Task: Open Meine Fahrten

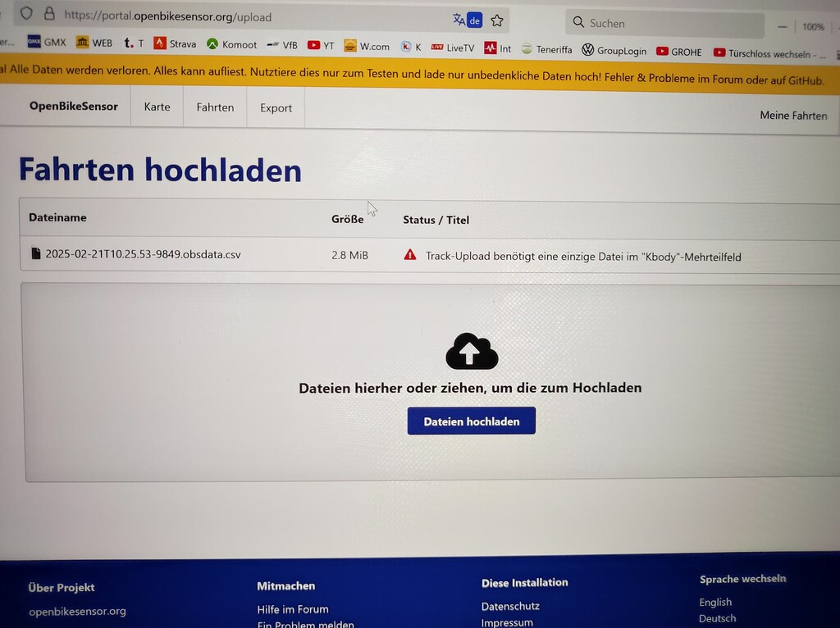Action: point(792,116)
